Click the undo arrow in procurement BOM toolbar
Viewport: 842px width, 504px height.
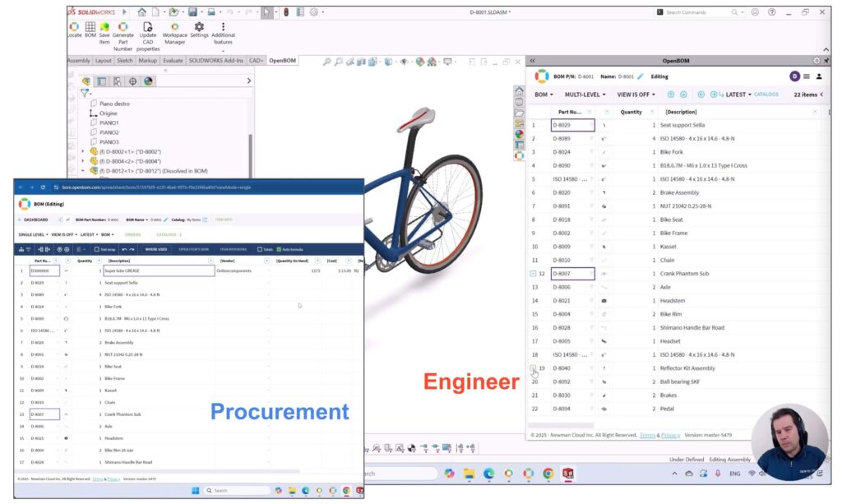(125, 249)
